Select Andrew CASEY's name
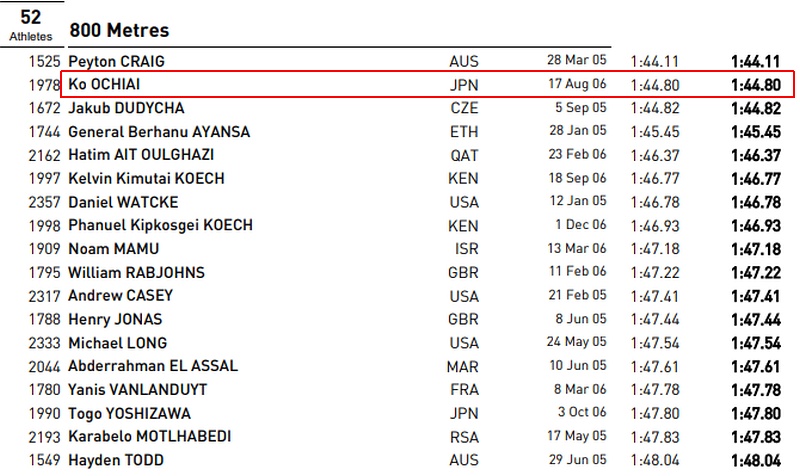 pos(120,295)
